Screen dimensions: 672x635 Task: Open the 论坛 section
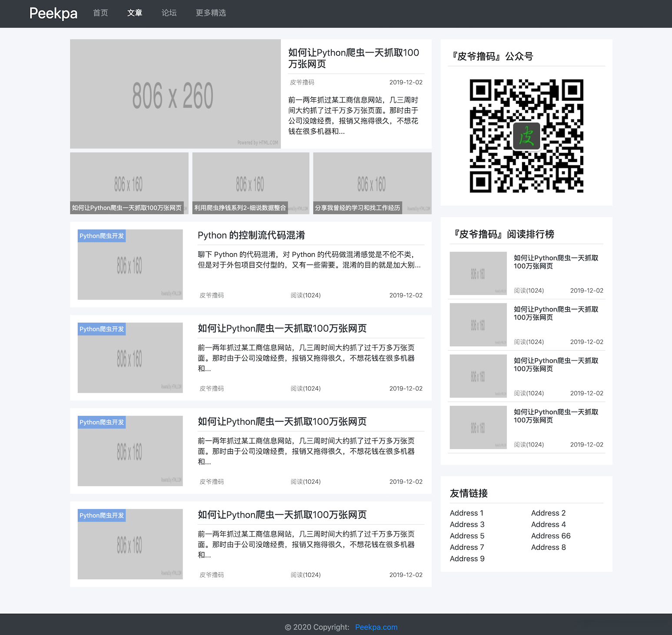169,13
